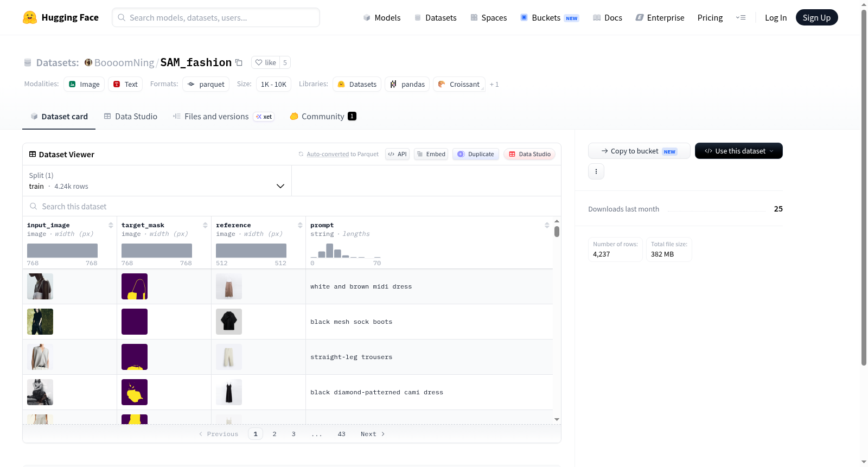Click the page vertical scrollbar
The image size is (868, 467).
(864, 188)
